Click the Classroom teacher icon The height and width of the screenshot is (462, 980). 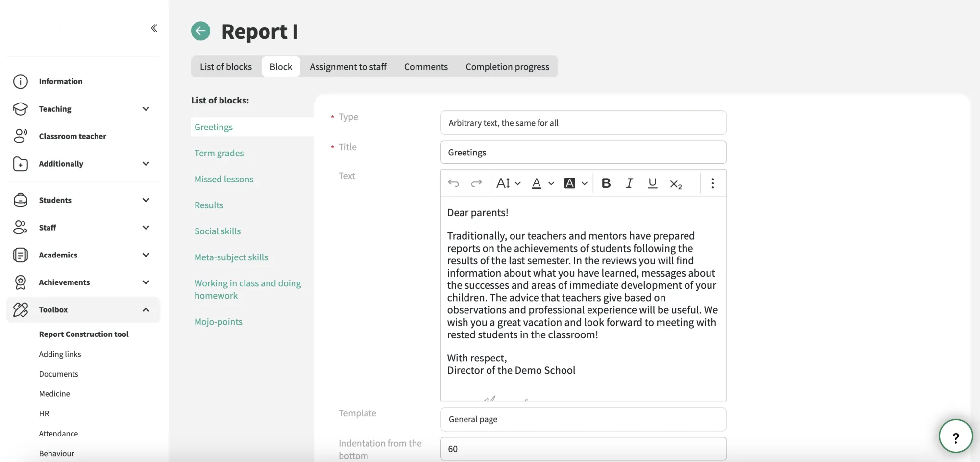click(21, 136)
